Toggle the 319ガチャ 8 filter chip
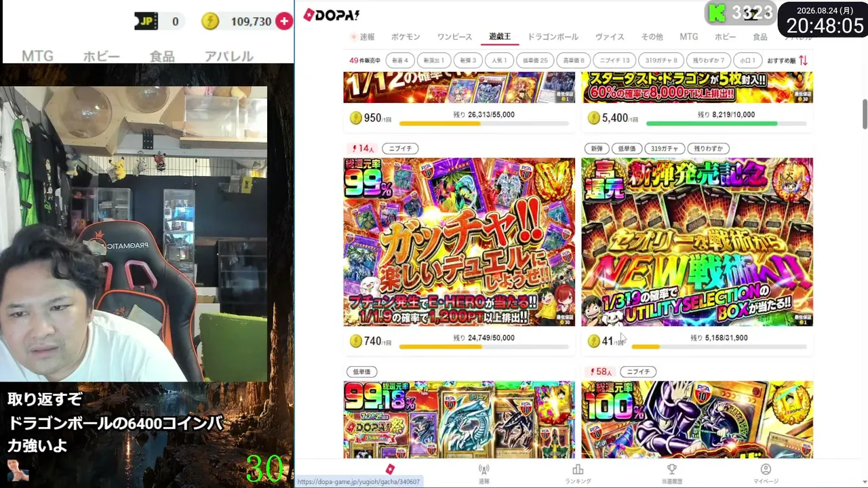The height and width of the screenshot is (488, 868). pos(660,60)
